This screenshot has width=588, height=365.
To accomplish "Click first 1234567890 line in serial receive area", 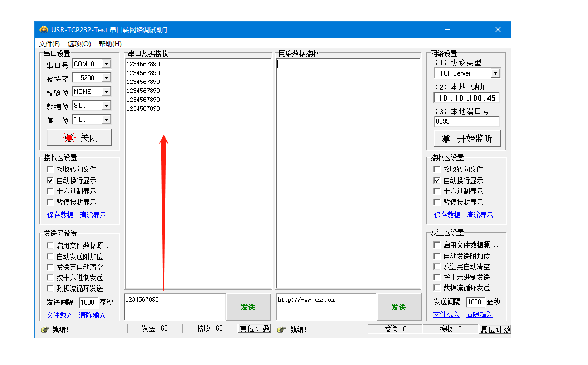I will pos(143,64).
